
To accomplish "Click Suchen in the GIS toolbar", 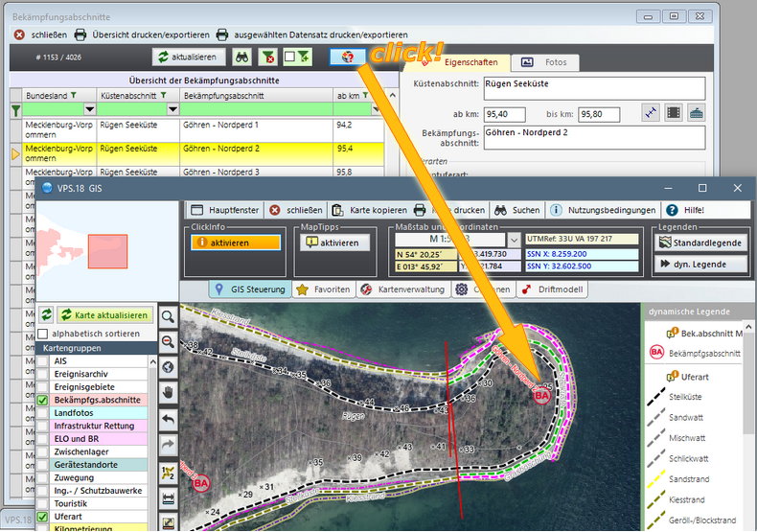I will click(x=517, y=210).
